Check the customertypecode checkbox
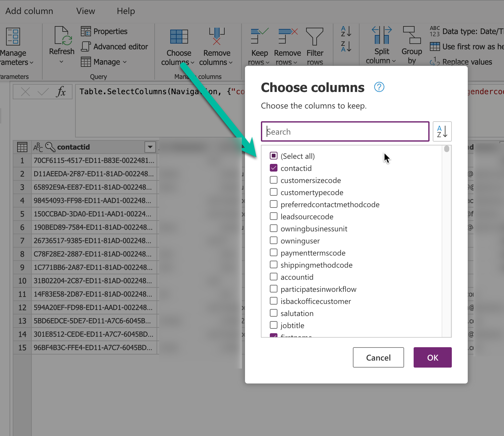The image size is (504, 436). [x=274, y=192]
